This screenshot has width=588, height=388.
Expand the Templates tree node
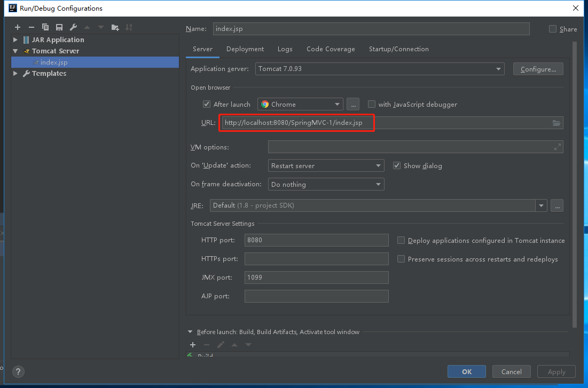15,74
